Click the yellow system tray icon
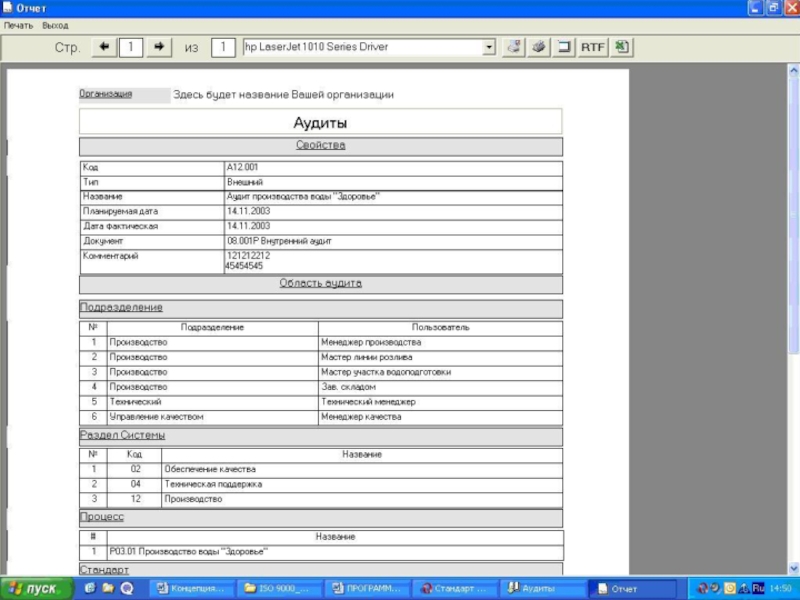 730,589
